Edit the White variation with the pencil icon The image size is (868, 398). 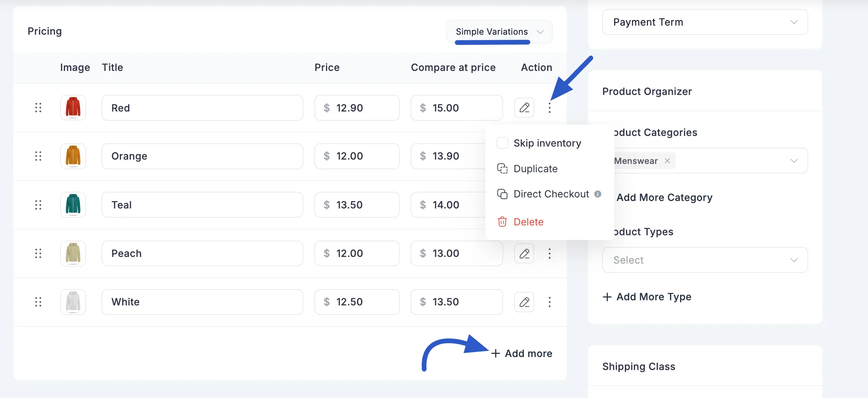(524, 302)
